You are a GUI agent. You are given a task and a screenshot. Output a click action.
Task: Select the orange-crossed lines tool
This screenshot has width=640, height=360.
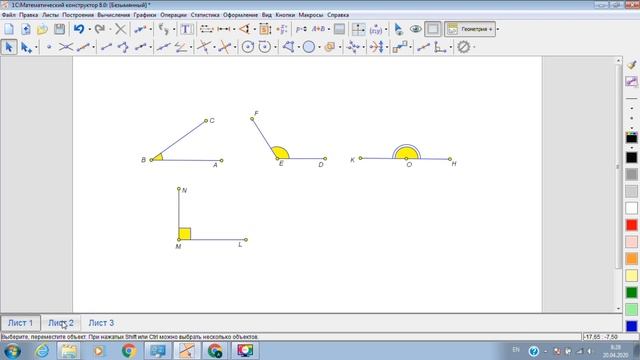click(x=224, y=47)
